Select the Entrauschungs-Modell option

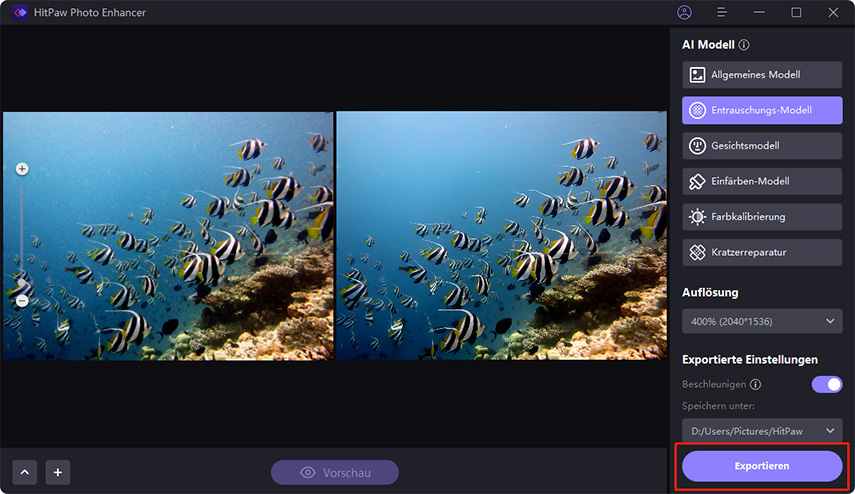coord(762,110)
